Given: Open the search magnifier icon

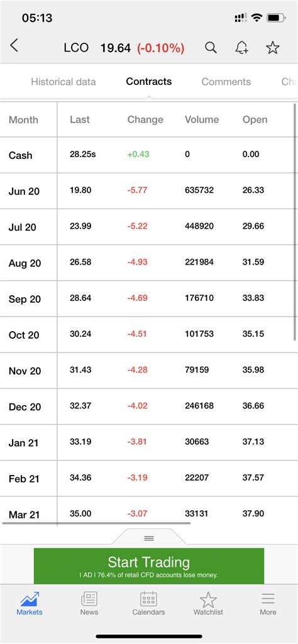Looking at the screenshot, I should 211,48.
